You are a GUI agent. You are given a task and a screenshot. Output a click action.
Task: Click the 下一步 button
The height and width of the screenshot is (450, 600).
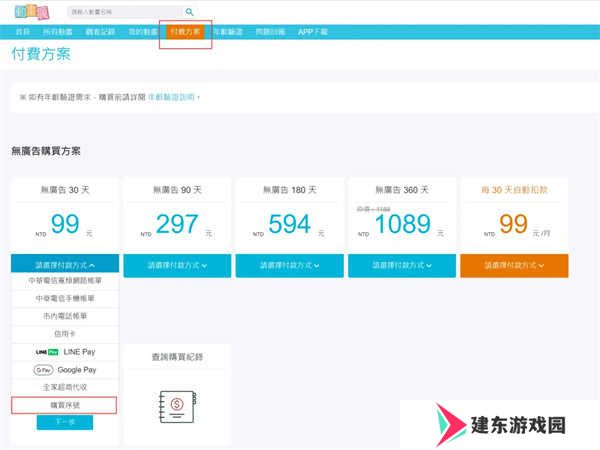coord(65,422)
